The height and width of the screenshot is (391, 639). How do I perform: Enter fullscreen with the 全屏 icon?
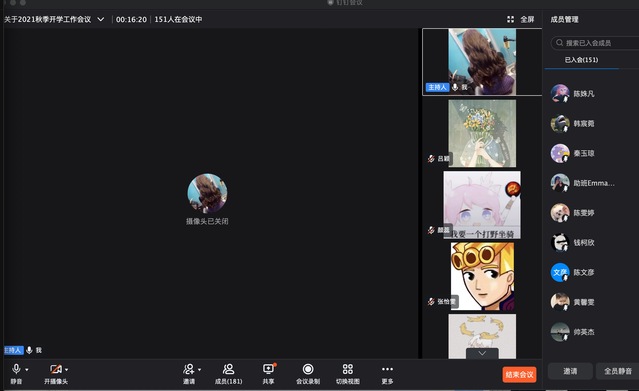[520, 19]
